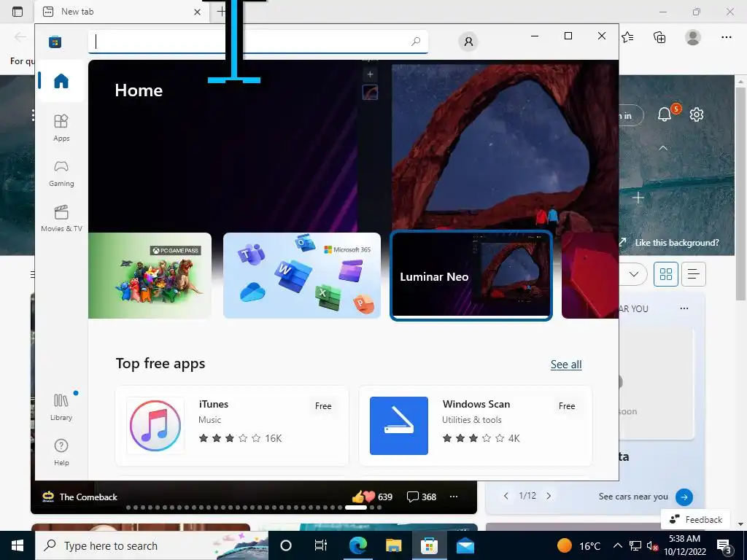Click the Microsoft Store logo icon
Image resolution: width=747 pixels, height=560 pixels.
(x=55, y=42)
